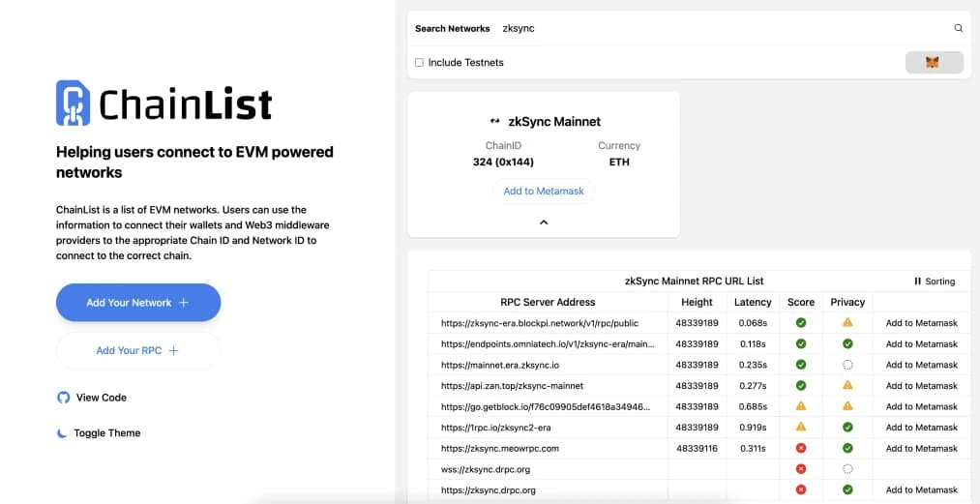Image resolution: width=980 pixels, height=504 pixels.
Task: Click https://zksync-era.blockpi.network/v1/rpc/public address
Action: (540, 323)
